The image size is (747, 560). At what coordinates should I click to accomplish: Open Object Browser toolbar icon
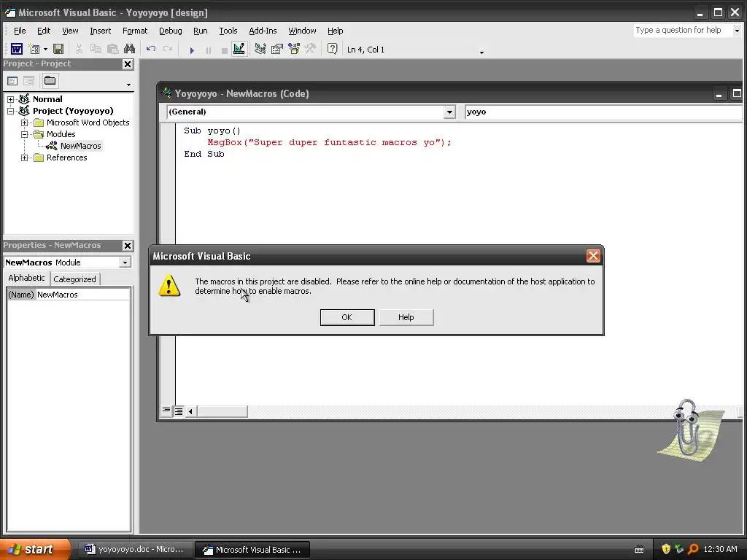point(294,49)
